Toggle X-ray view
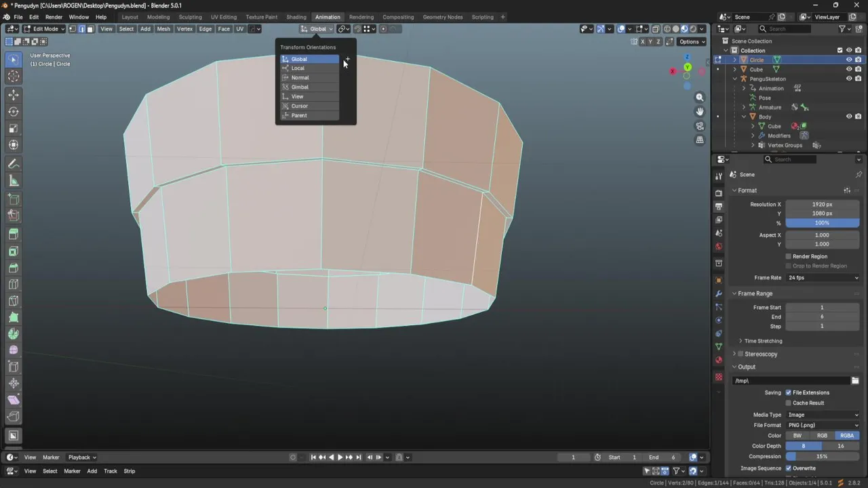Screen dimensions: 868x488 pos(655,29)
